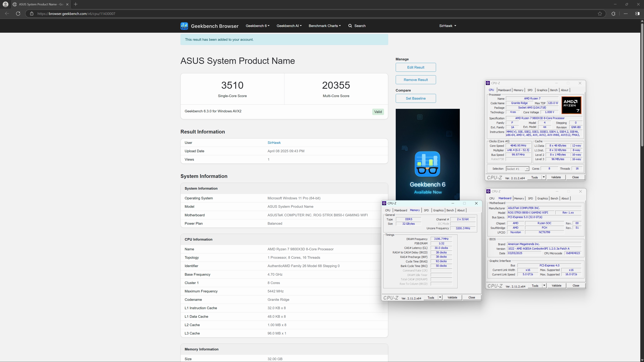Image resolution: width=644 pixels, height=362 pixels.
Task: Click the Geekbench Browser brand text
Action: click(215, 26)
